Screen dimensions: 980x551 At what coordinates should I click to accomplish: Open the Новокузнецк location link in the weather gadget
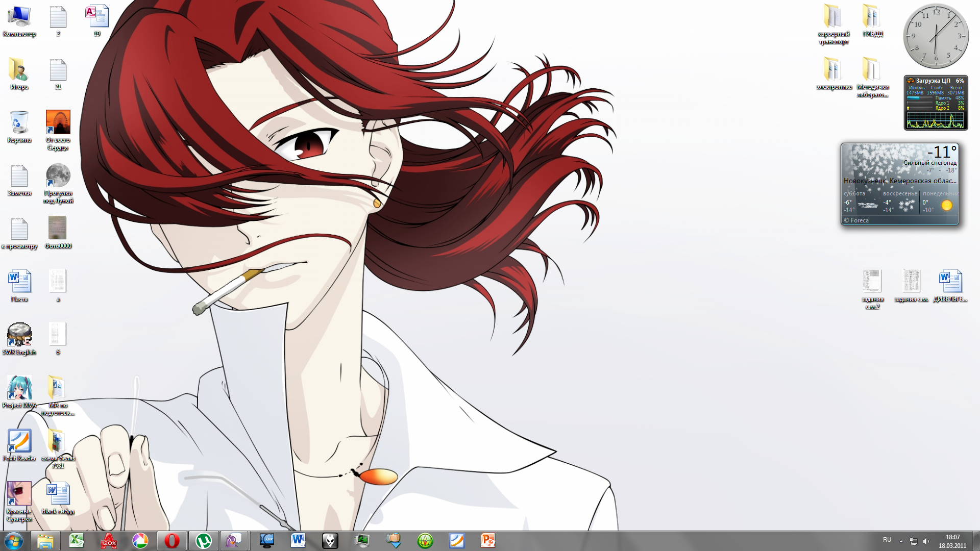(x=900, y=181)
